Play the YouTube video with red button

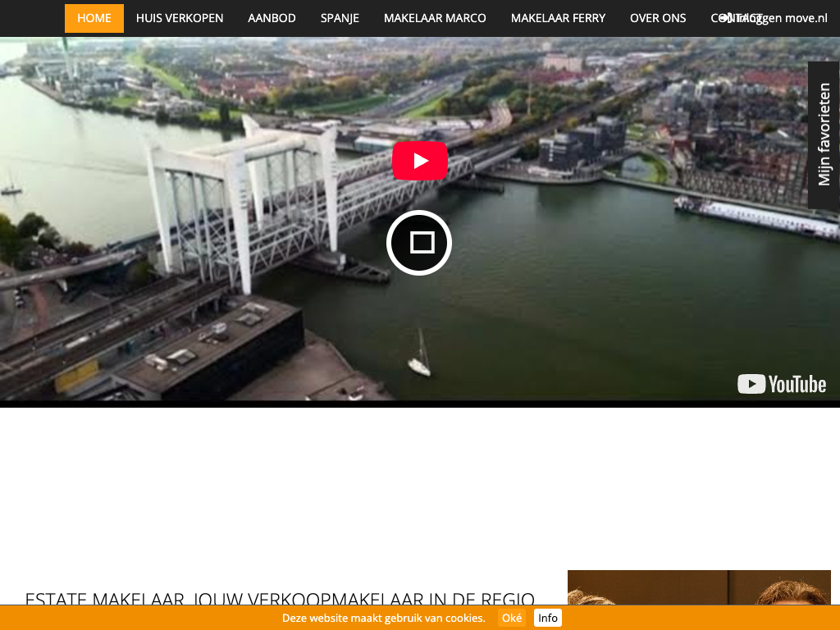click(419, 161)
